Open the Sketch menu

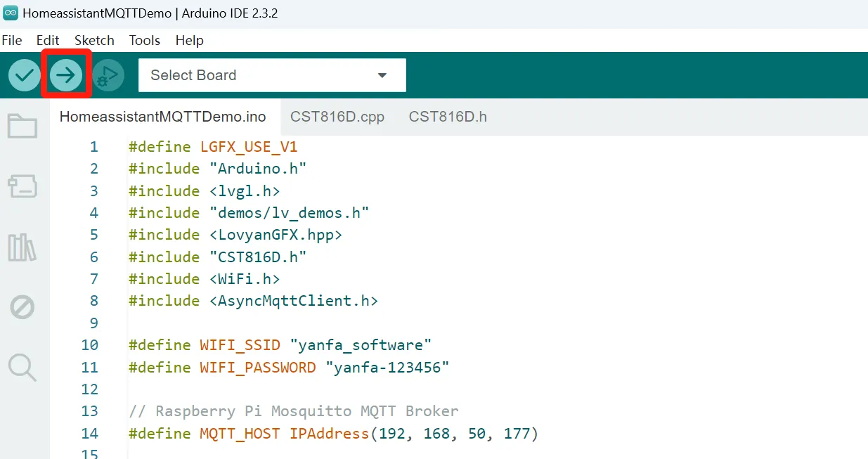click(x=94, y=40)
